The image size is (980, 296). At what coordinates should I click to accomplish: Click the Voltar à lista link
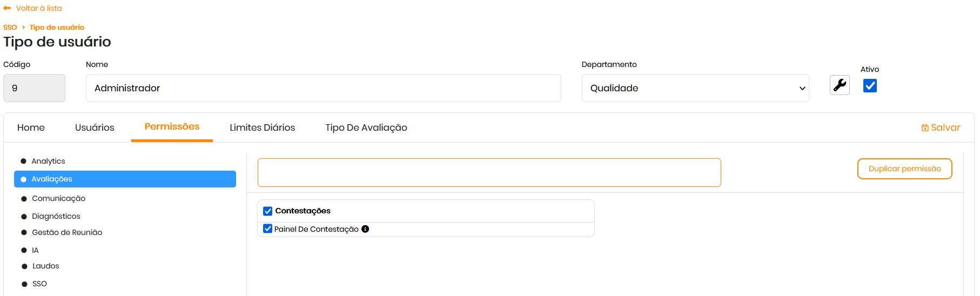(x=39, y=8)
